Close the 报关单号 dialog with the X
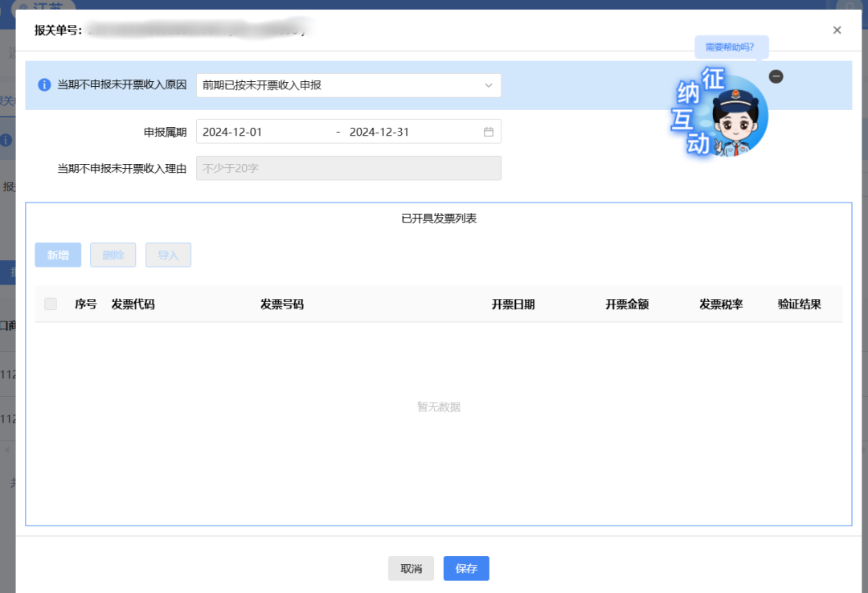This screenshot has width=868, height=593. 837,30
